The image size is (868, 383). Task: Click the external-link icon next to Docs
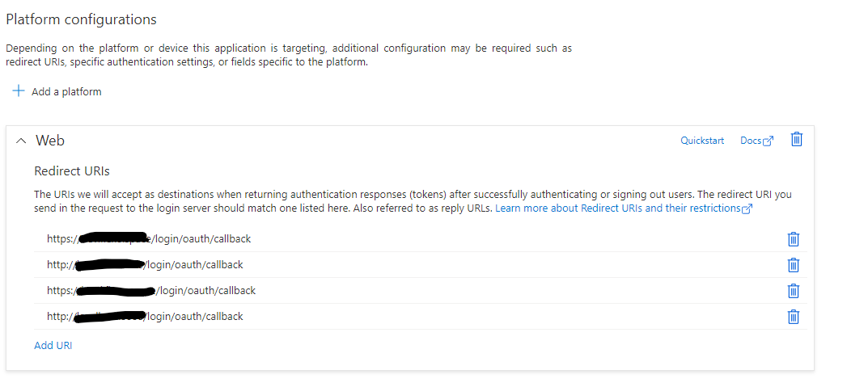pos(768,141)
